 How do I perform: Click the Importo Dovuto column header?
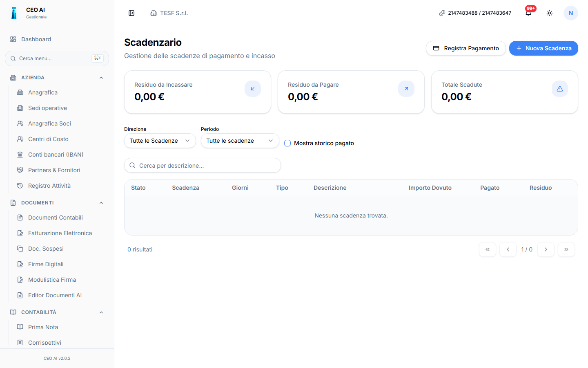(430, 188)
